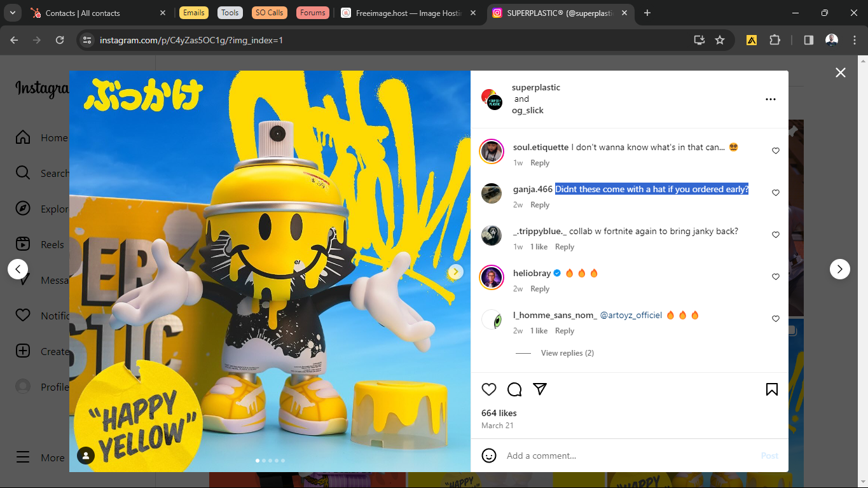Save post with the bookmark icon
This screenshot has width=868, height=488.
coord(772,389)
